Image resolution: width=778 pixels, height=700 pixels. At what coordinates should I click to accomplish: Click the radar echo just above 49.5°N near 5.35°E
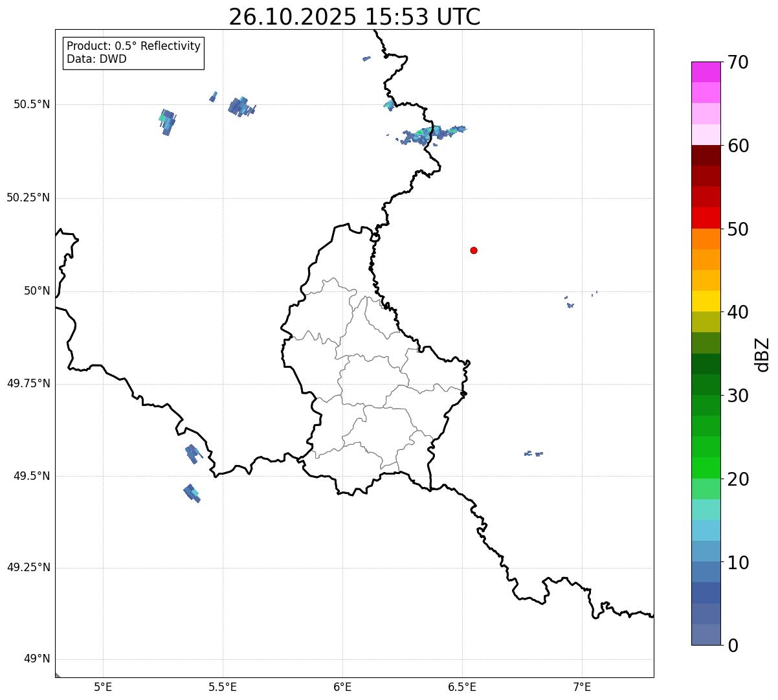click(x=193, y=453)
